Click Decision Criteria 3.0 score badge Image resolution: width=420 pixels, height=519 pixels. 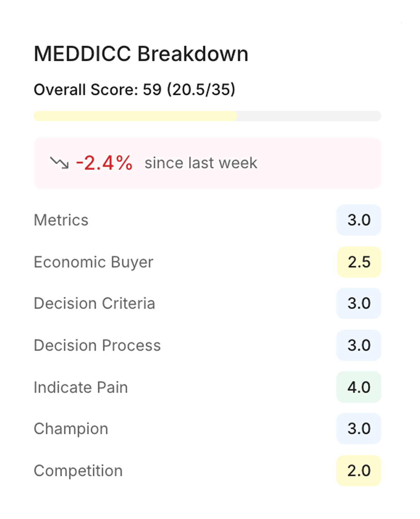tap(358, 303)
